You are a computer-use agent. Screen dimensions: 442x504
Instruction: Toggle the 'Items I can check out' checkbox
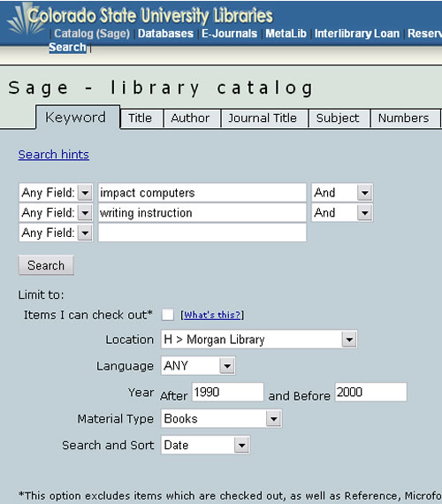pyautogui.click(x=167, y=315)
